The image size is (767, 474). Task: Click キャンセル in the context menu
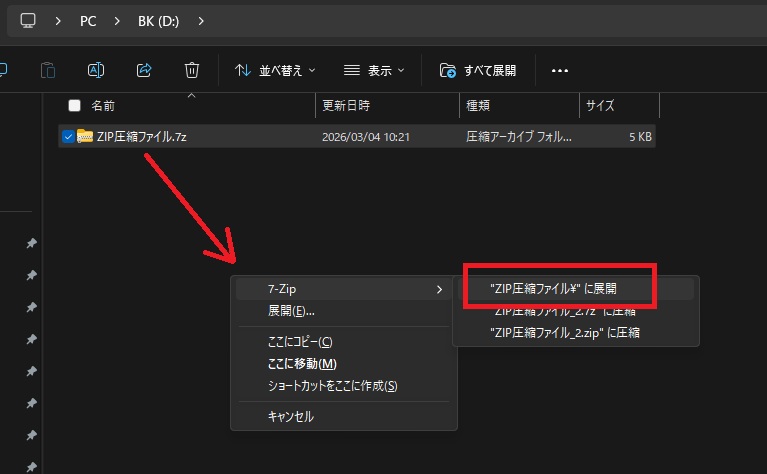(x=291, y=416)
